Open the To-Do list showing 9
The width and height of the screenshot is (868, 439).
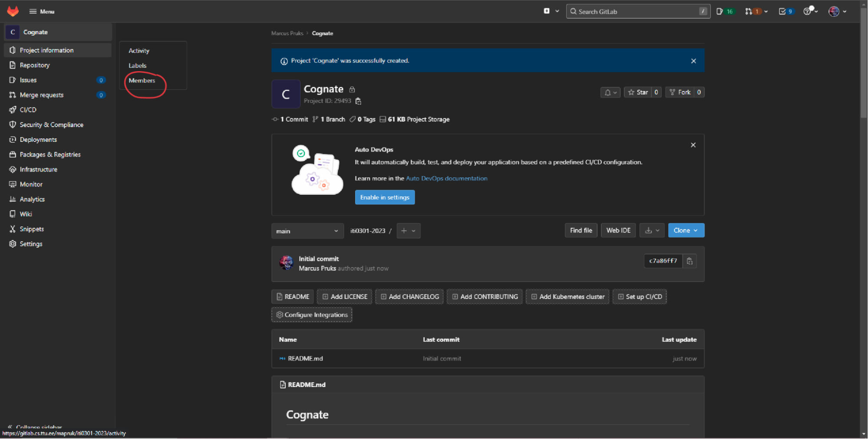coord(786,11)
